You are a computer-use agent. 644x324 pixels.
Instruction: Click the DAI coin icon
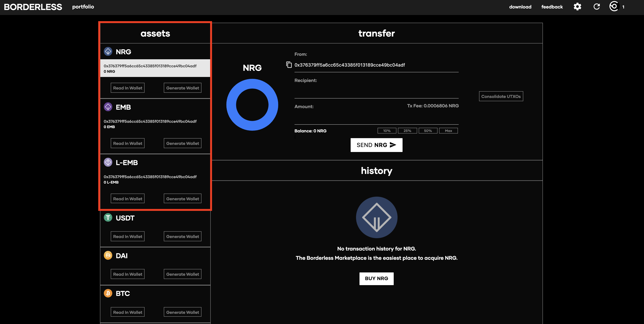click(108, 256)
